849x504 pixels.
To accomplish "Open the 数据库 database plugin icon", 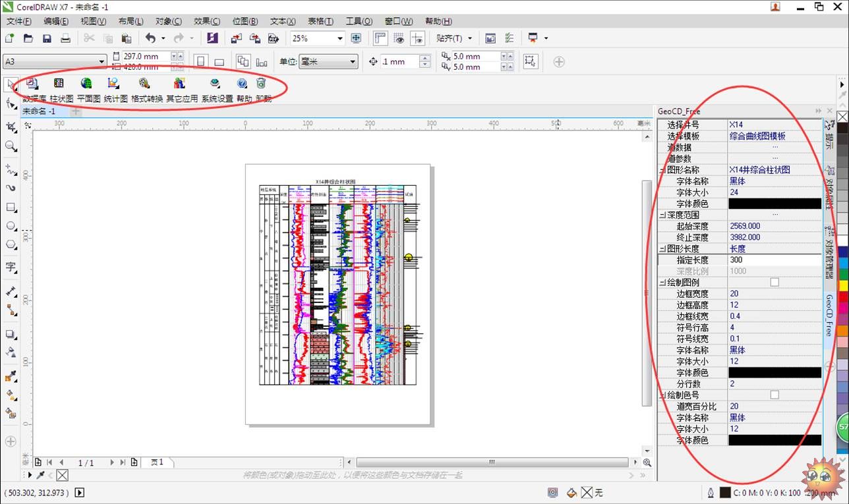I will pyautogui.click(x=32, y=84).
